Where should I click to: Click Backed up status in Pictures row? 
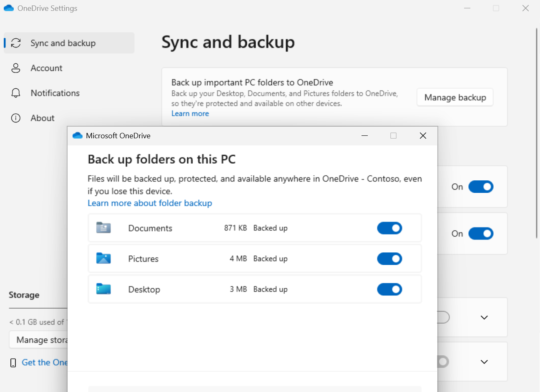(270, 258)
